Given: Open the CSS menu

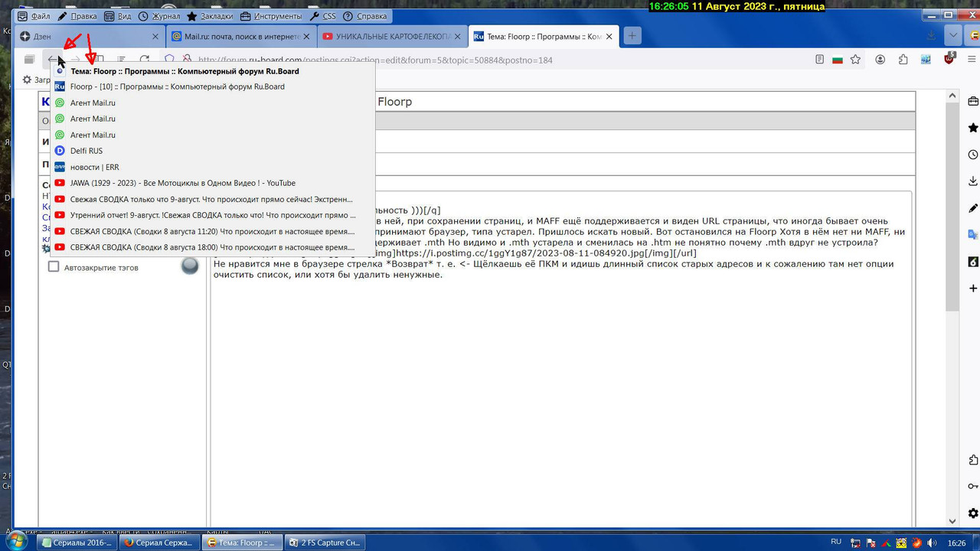Looking at the screenshot, I should click(323, 16).
